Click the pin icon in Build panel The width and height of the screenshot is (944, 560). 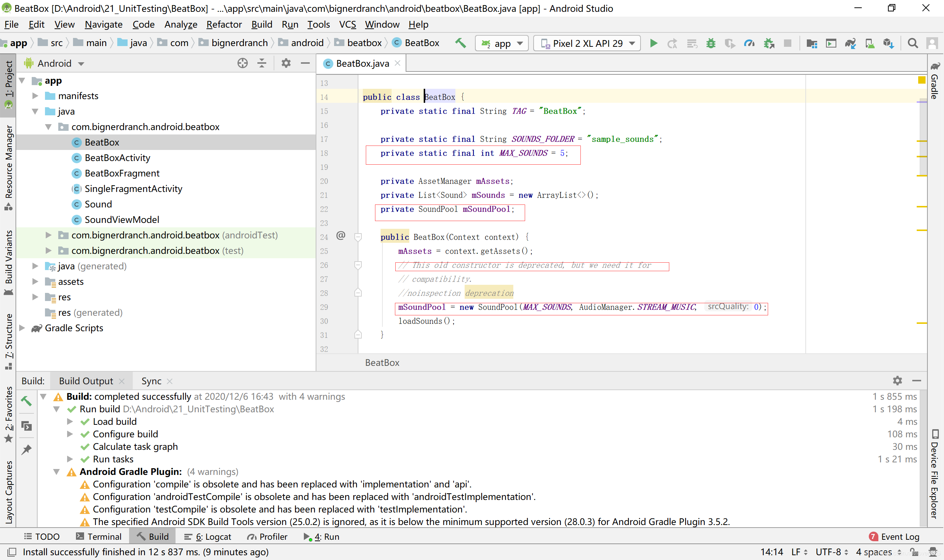[x=27, y=449]
